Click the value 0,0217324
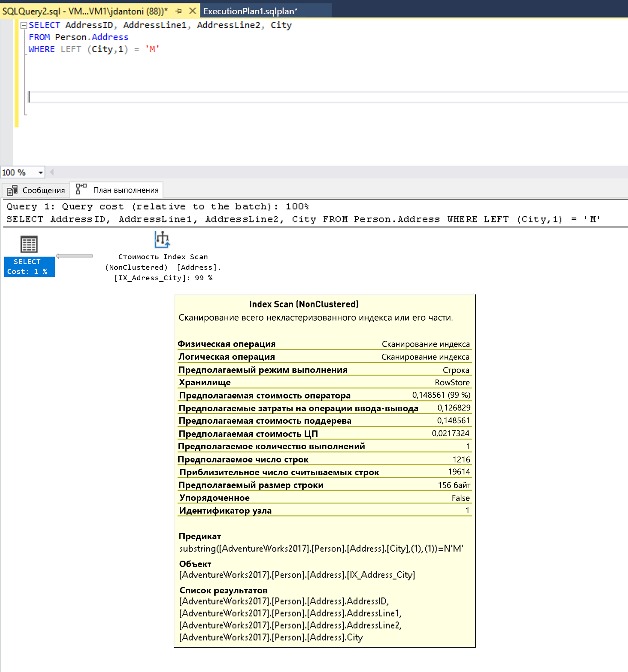Screen dimensions: 628x672 click(x=451, y=433)
